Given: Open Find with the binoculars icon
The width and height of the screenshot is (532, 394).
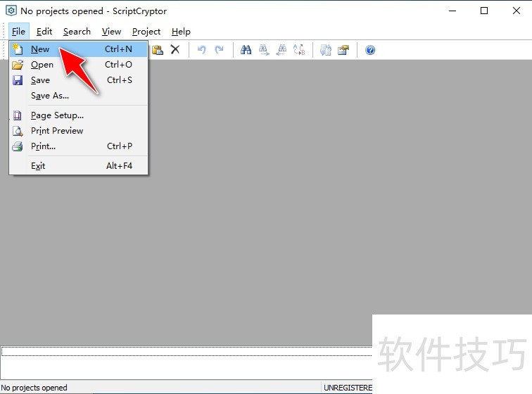Looking at the screenshot, I should pos(246,50).
